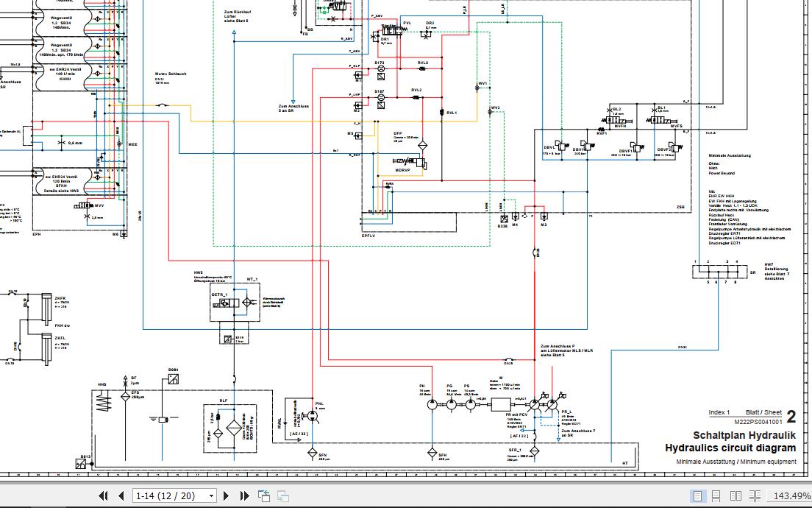This screenshot has width=812, height=508.
Task: Go to the next page arrow
Action: 226,496
